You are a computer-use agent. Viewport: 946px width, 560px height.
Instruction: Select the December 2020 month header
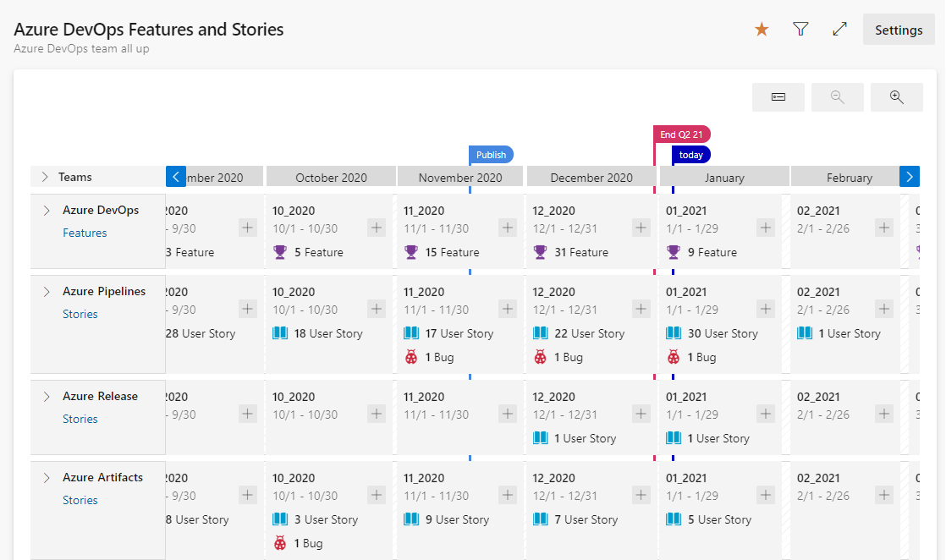pyautogui.click(x=591, y=178)
